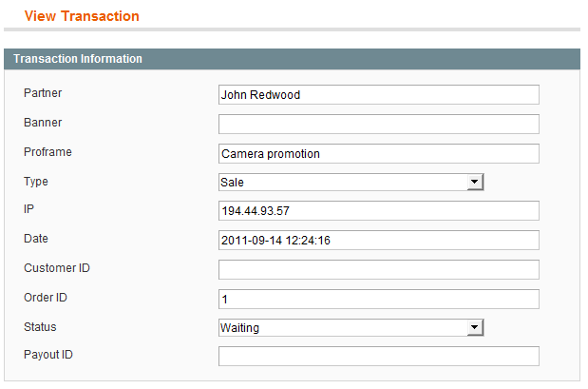Expand the Status dropdown arrow
The width and height of the screenshot is (588, 389).
(x=475, y=327)
